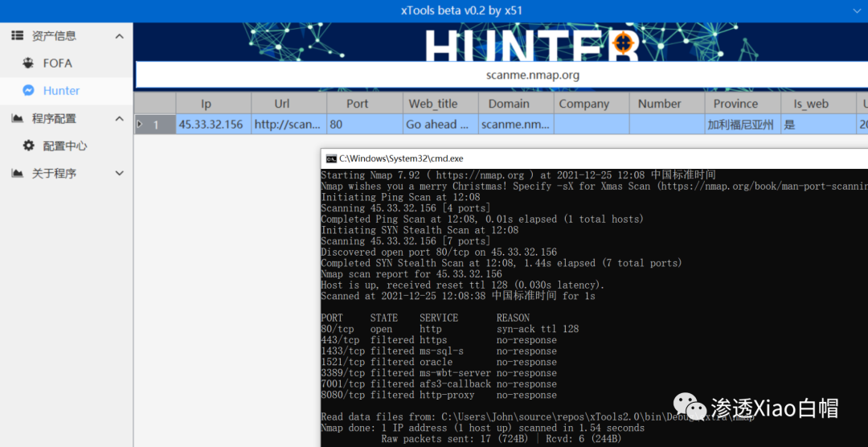Collapse the 程序配置 section chevron

[x=119, y=118]
